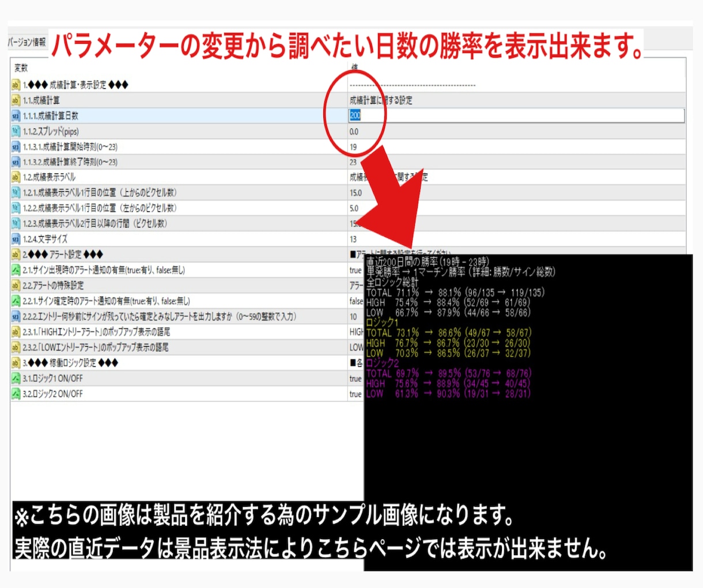Toggle the true value of 3.1.ロジック1 ON/OFF
The height and width of the screenshot is (588, 703).
pos(356,378)
